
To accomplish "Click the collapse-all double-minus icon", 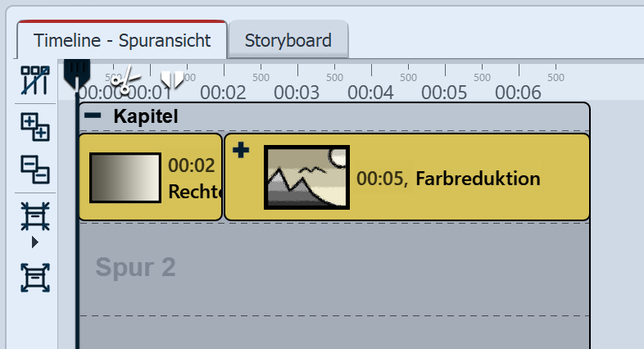I will 34,170.
